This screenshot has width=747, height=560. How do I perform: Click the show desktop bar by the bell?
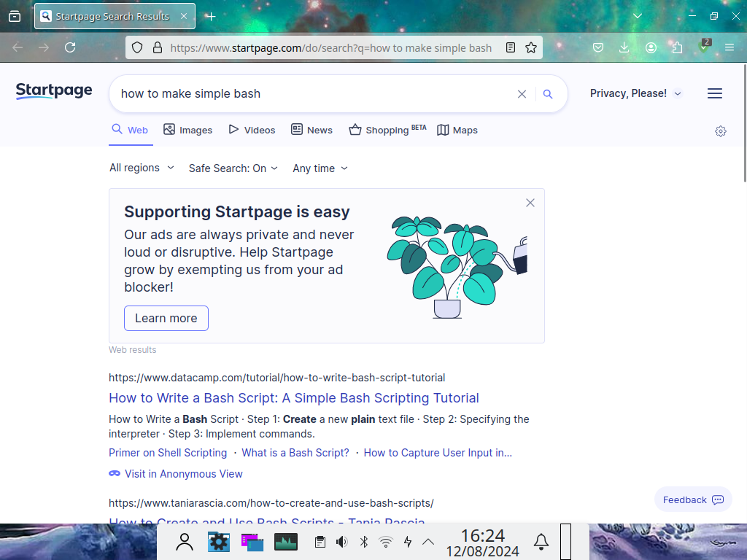tap(565, 542)
